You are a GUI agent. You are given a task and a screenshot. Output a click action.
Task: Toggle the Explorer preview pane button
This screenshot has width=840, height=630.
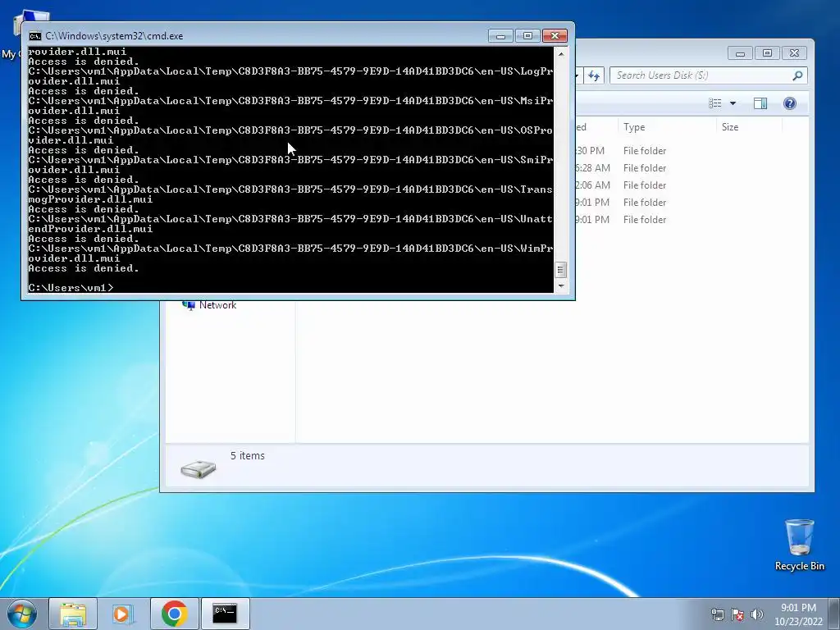(x=760, y=103)
